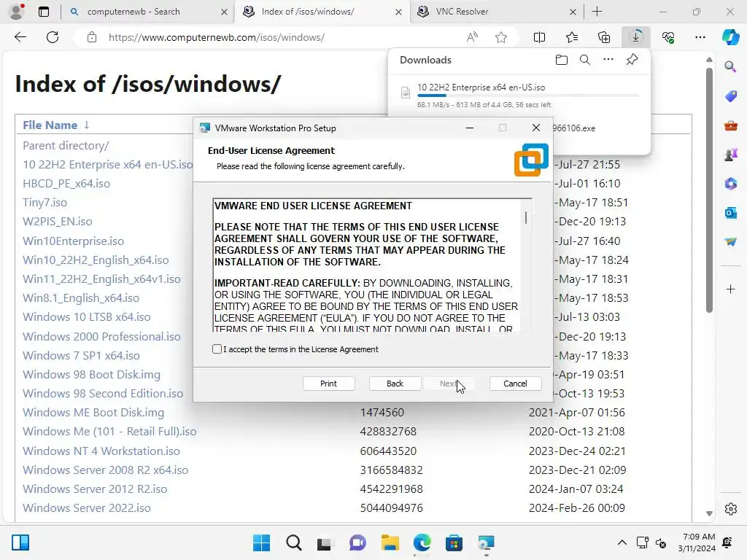The width and height of the screenshot is (747, 560).
Task: Accept the License Agreement terms checkbox
Action: [217, 349]
